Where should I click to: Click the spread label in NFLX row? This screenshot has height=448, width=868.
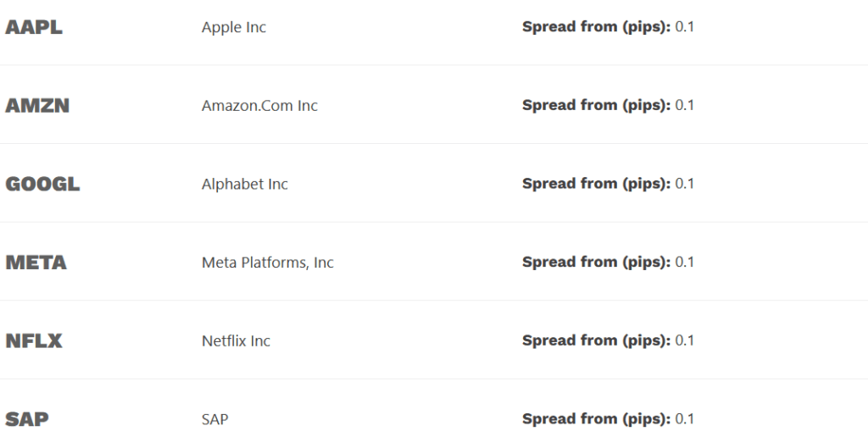pyautogui.click(x=596, y=340)
